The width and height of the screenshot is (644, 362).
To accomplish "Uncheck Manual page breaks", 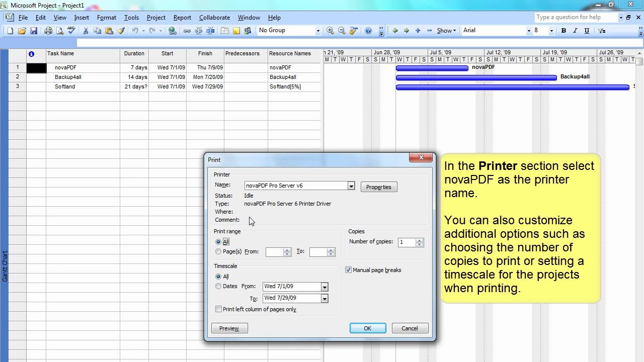I will (348, 270).
